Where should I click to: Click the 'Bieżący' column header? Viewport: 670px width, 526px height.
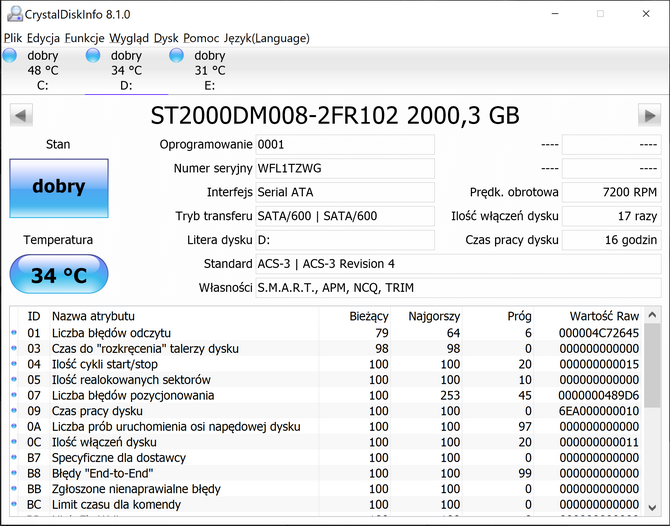pos(354,316)
